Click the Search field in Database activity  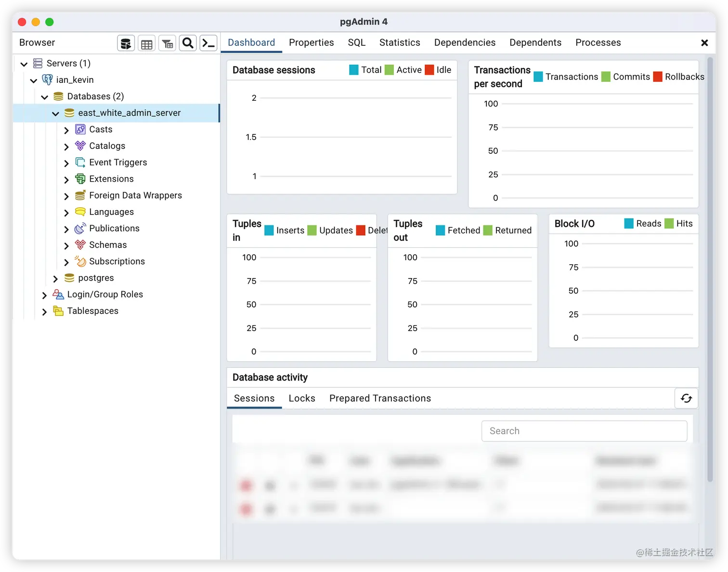click(584, 431)
